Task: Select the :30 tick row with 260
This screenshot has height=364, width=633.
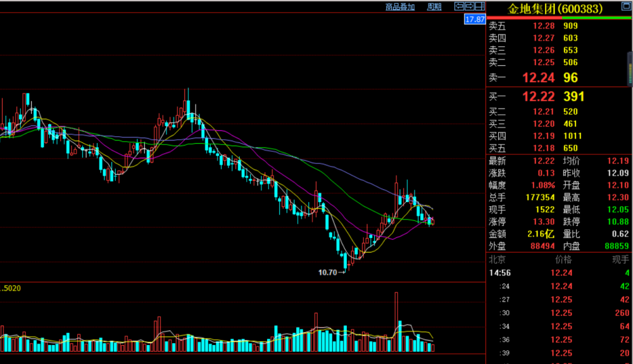Action: pyautogui.click(x=559, y=313)
